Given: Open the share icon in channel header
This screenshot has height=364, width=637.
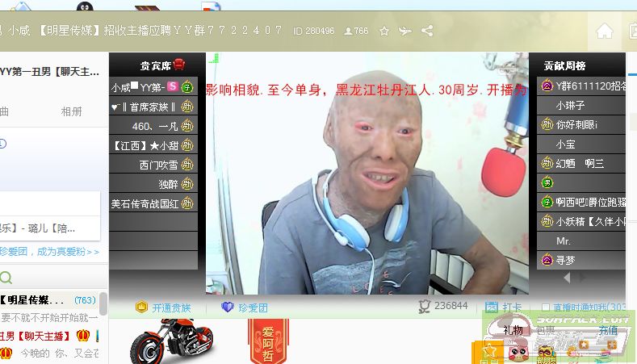Looking at the screenshot, I should point(427,31).
